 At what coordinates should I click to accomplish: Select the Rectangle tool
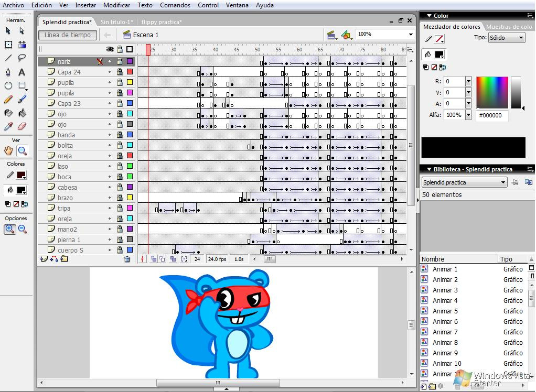[x=22, y=85]
